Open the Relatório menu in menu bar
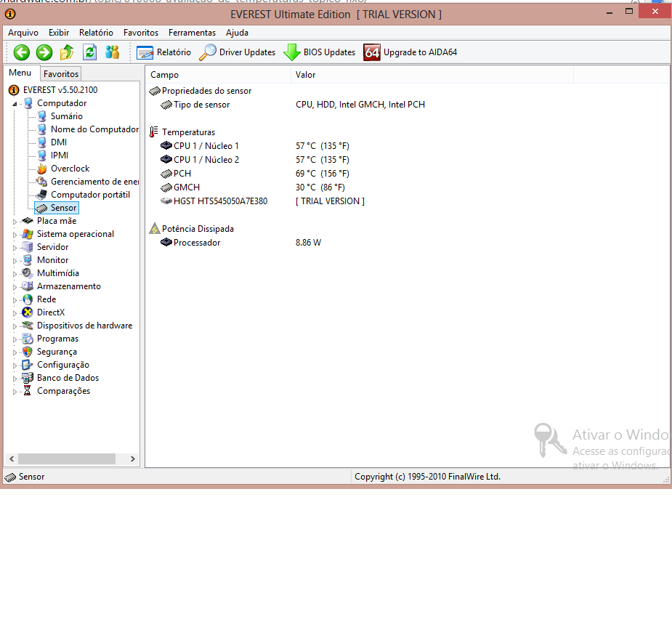This screenshot has height=630, width=672. (x=96, y=33)
